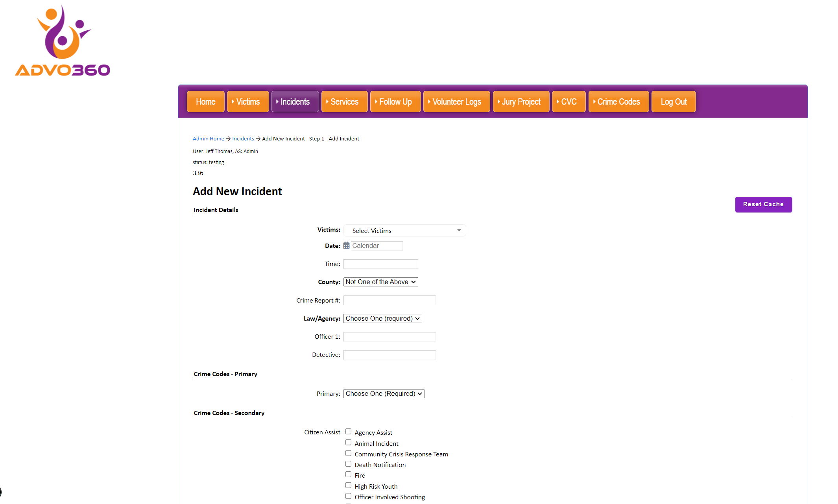Focus the Officer 1 field
838x504 pixels.
pos(389,337)
